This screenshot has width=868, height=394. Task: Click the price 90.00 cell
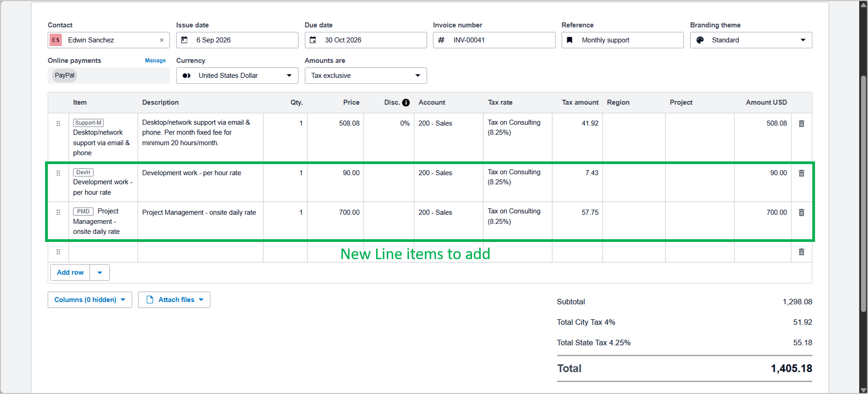pyautogui.click(x=335, y=183)
